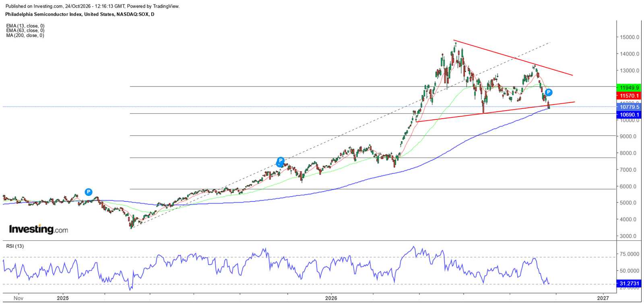Click the P marker beside the 11570.1 level
The height and width of the screenshot is (304, 644).
548,92
